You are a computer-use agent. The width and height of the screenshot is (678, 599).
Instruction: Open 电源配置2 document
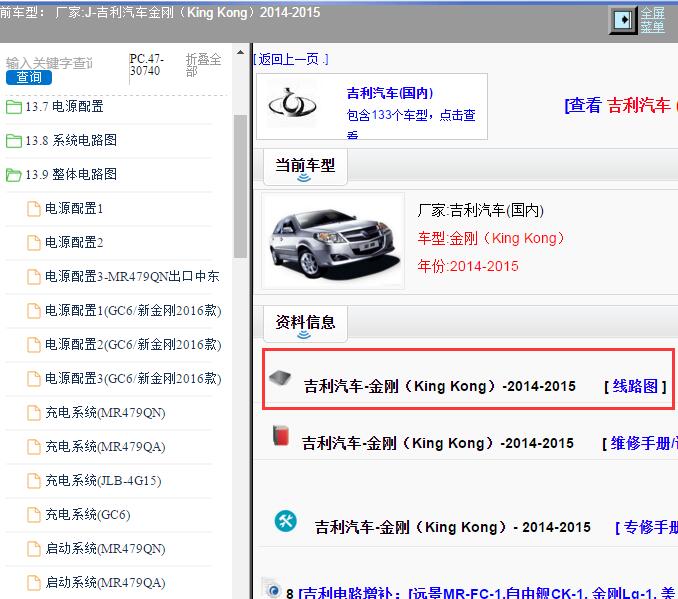point(74,242)
